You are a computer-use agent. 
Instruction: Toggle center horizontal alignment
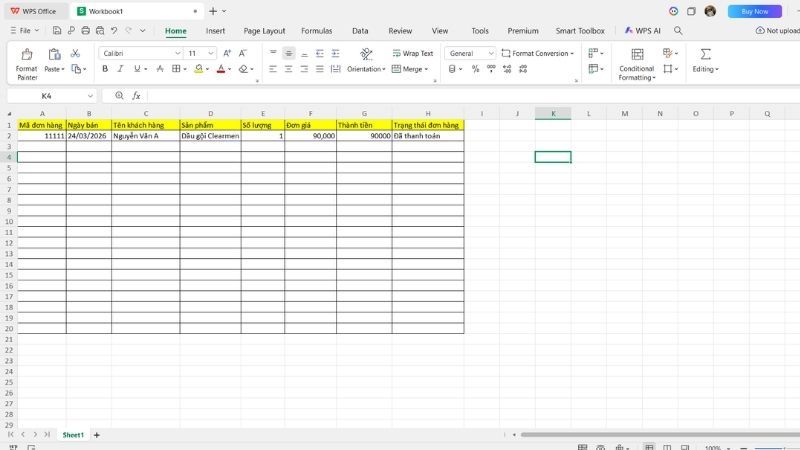289,69
